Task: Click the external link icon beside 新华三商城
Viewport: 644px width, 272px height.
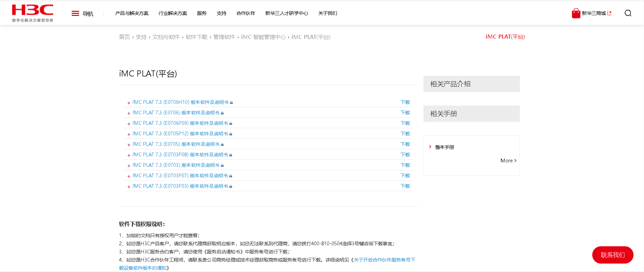Action: point(609,14)
